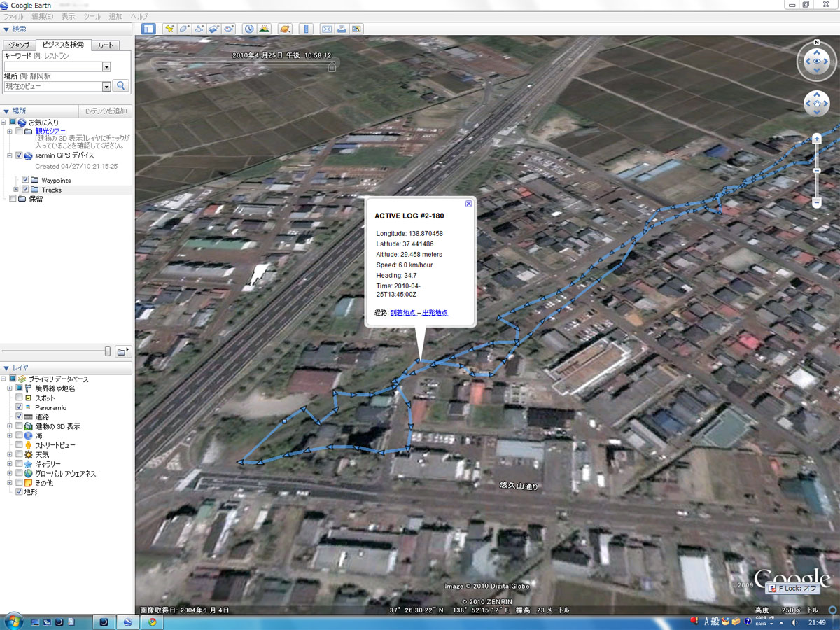The image size is (840, 630).
Task: Switch to the ジャンプ search tab
Action: click(x=19, y=45)
